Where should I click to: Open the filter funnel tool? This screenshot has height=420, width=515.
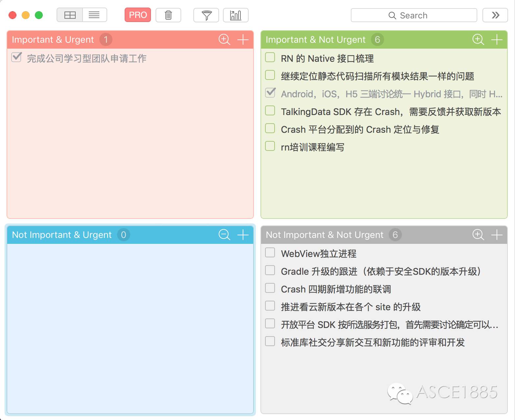pos(206,15)
